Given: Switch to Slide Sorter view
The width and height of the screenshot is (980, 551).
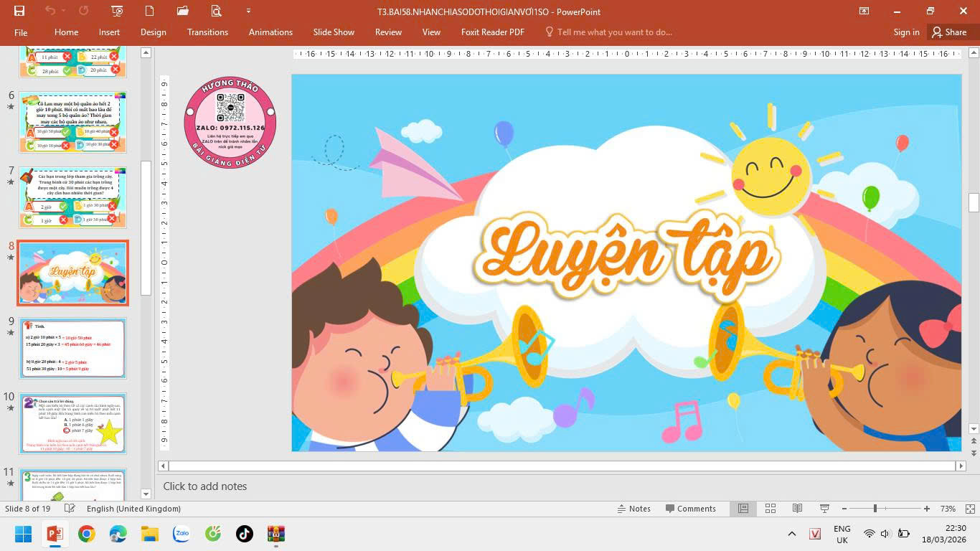Looking at the screenshot, I should (771, 509).
